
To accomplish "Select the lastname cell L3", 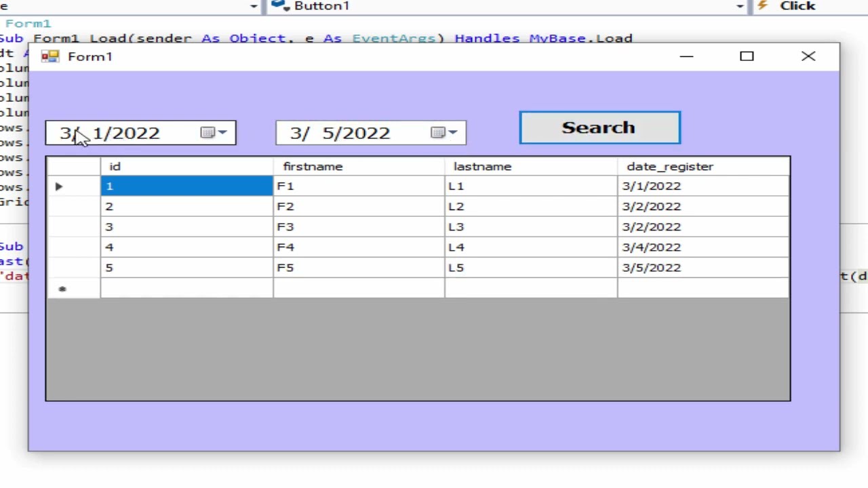I will click(531, 227).
